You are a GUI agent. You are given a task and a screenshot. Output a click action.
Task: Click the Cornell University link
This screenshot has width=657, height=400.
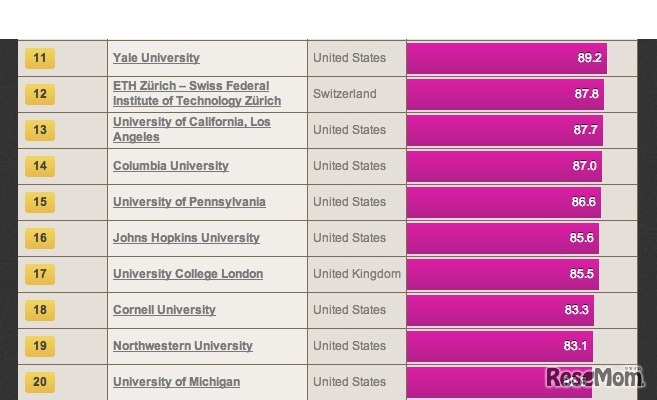tap(164, 310)
